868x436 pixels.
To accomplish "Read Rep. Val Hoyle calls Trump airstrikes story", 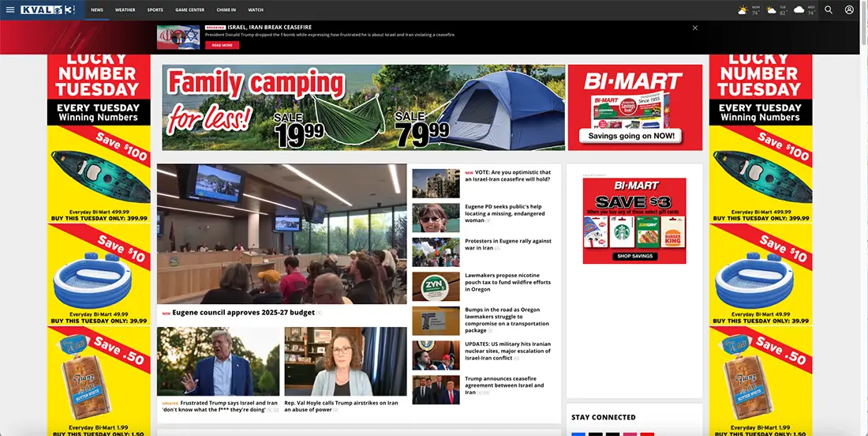I will click(x=341, y=406).
